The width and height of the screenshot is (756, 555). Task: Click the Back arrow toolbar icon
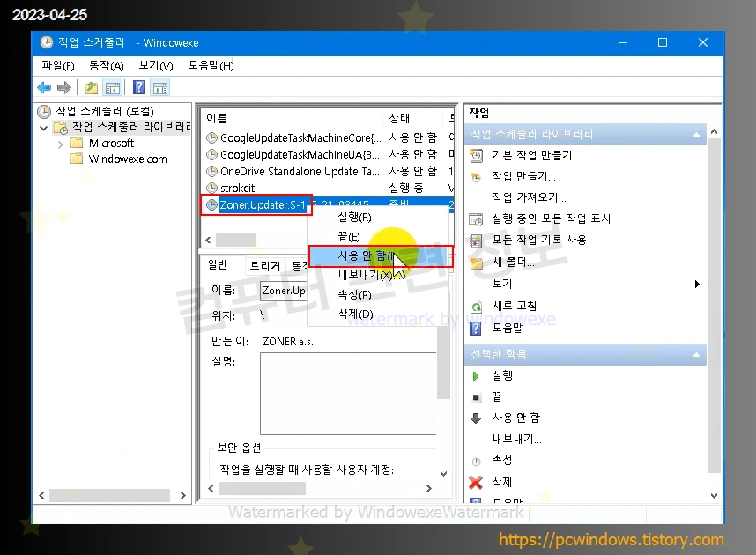pyautogui.click(x=44, y=88)
